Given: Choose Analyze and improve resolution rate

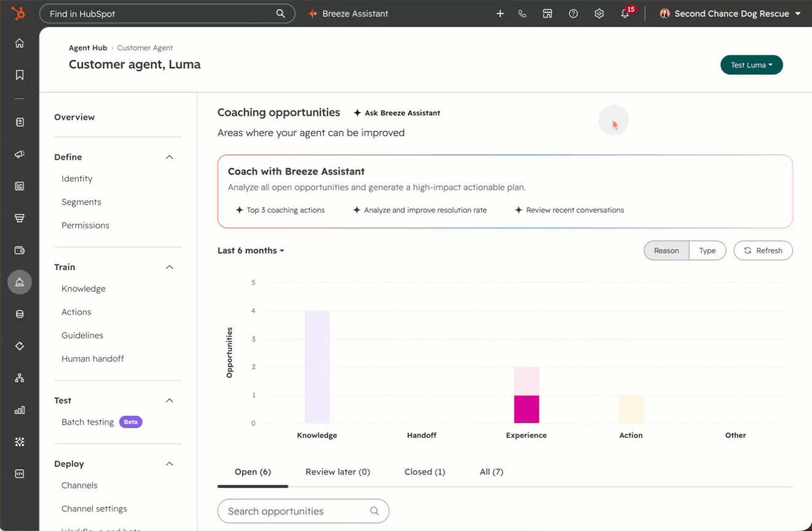Looking at the screenshot, I should 420,210.
